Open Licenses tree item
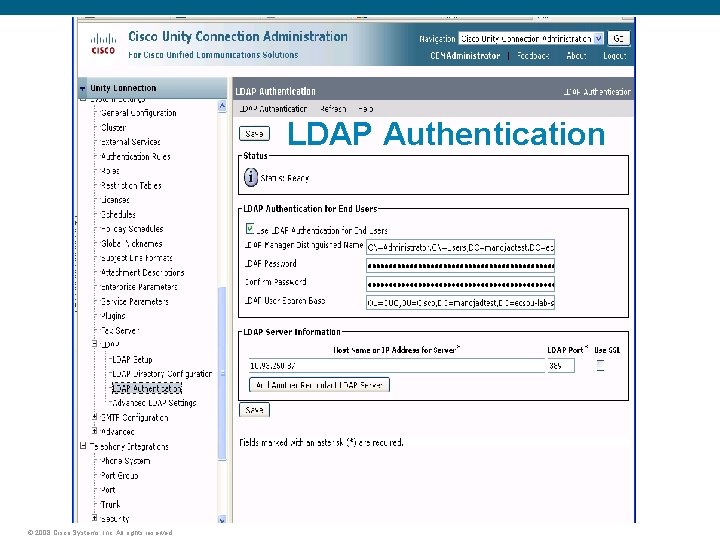Viewport: 720px width, 540px height. (x=115, y=200)
